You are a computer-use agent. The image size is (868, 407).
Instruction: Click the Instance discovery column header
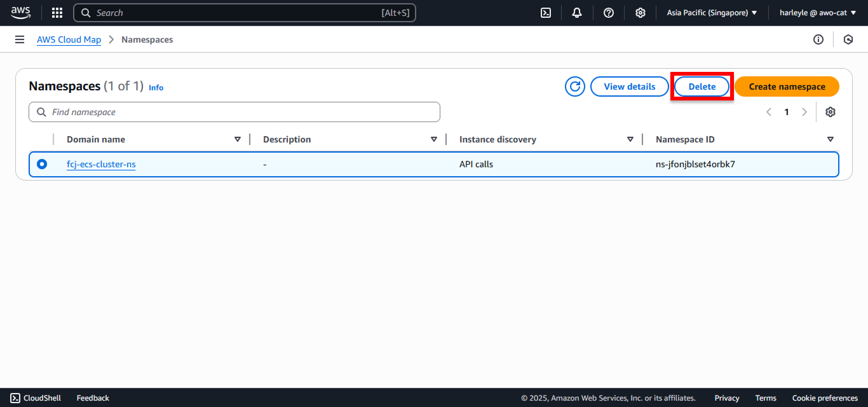click(498, 139)
